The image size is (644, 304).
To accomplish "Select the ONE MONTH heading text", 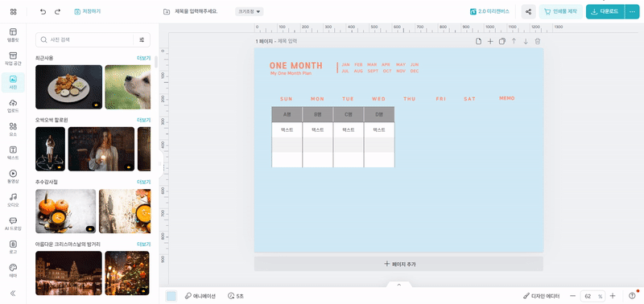I will [x=296, y=66].
